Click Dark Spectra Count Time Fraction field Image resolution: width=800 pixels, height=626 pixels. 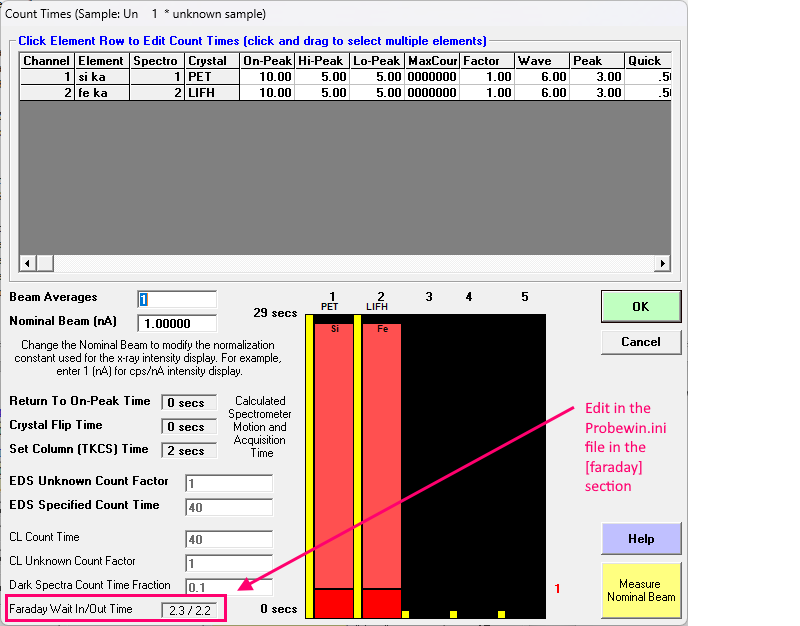pyautogui.click(x=228, y=586)
